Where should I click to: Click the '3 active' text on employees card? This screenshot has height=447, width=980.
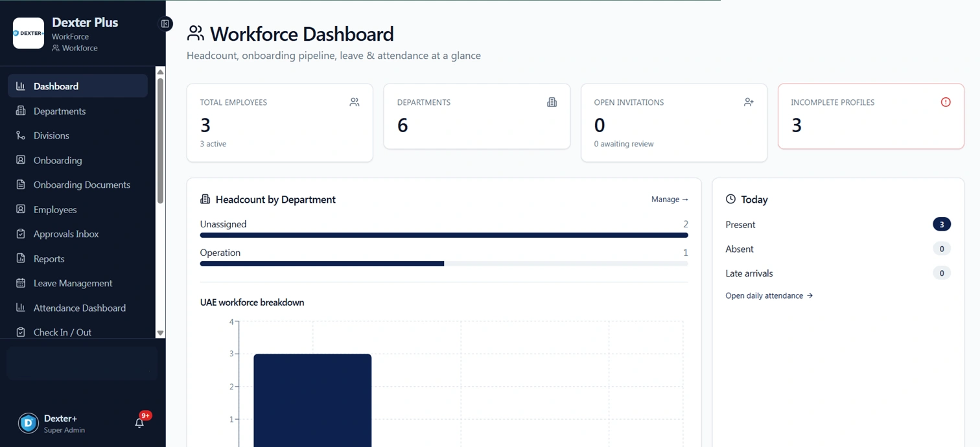point(213,144)
